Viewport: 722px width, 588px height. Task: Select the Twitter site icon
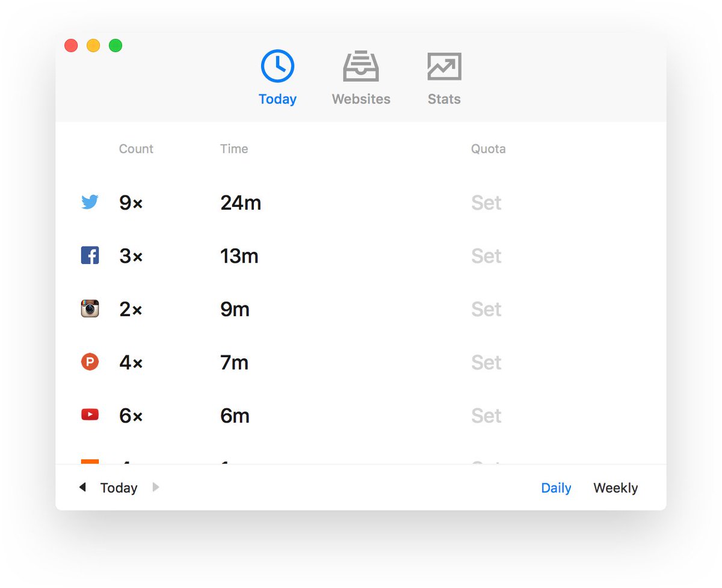pos(90,203)
